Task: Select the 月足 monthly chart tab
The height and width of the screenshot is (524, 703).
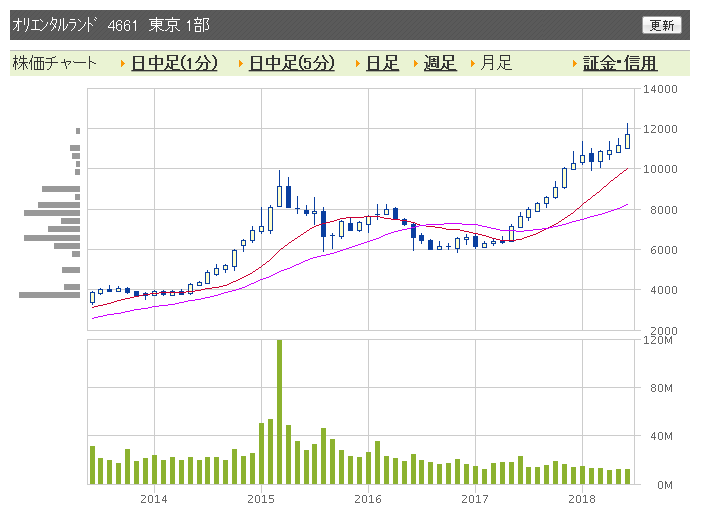Action: (x=496, y=63)
